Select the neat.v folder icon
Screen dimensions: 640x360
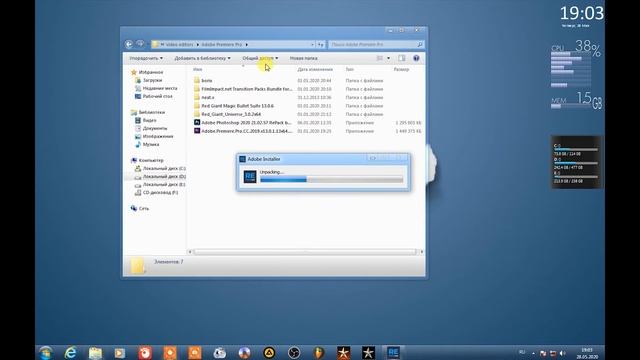click(x=197, y=97)
